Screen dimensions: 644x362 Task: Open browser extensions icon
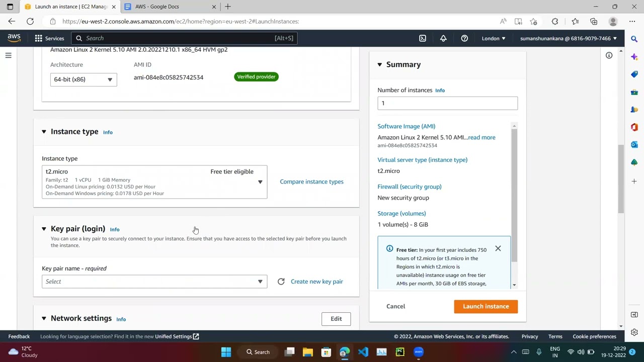555,21
